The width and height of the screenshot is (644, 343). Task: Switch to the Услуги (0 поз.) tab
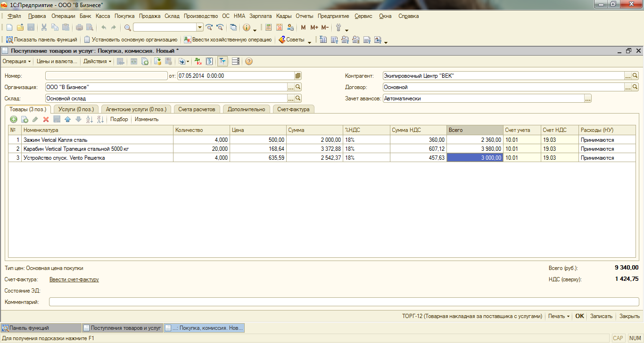[x=75, y=109]
